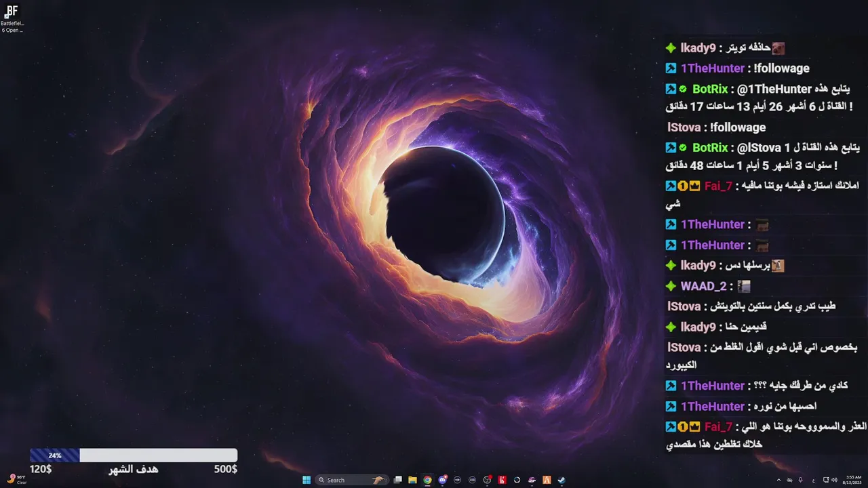Click the taskbar Search box
Viewport: 868px width, 488px height.
point(353,480)
